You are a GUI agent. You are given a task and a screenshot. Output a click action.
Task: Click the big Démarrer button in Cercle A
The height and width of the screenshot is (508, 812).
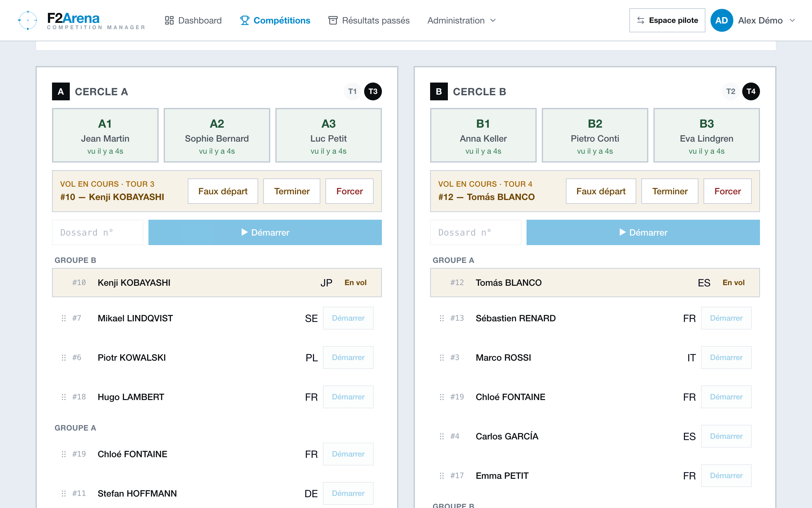pyautogui.click(x=265, y=232)
